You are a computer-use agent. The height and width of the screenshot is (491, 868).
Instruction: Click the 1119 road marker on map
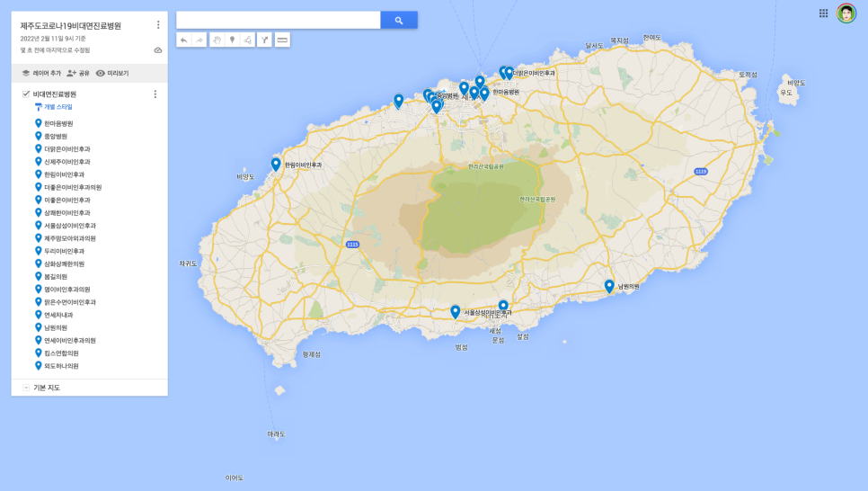701,171
